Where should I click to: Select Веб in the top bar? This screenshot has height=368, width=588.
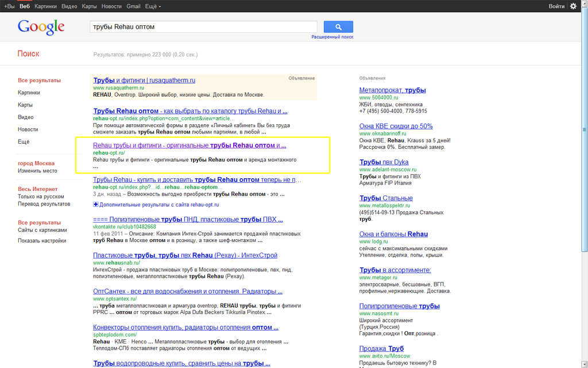click(x=25, y=6)
